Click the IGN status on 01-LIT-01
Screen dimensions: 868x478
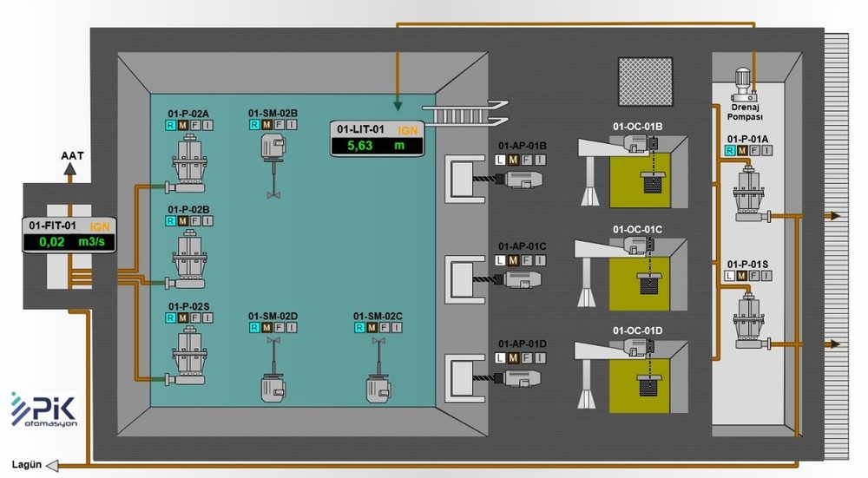(408, 131)
